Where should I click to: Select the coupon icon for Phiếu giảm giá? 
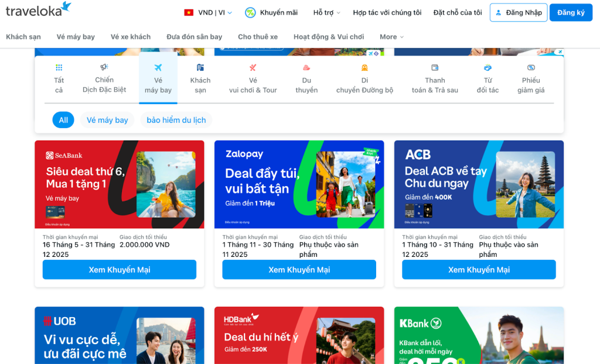pos(531,68)
